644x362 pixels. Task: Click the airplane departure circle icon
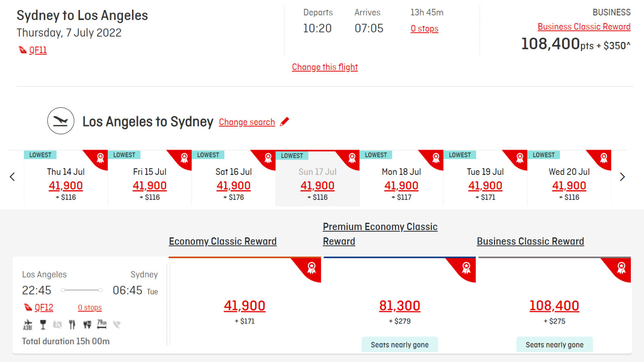pyautogui.click(x=61, y=121)
